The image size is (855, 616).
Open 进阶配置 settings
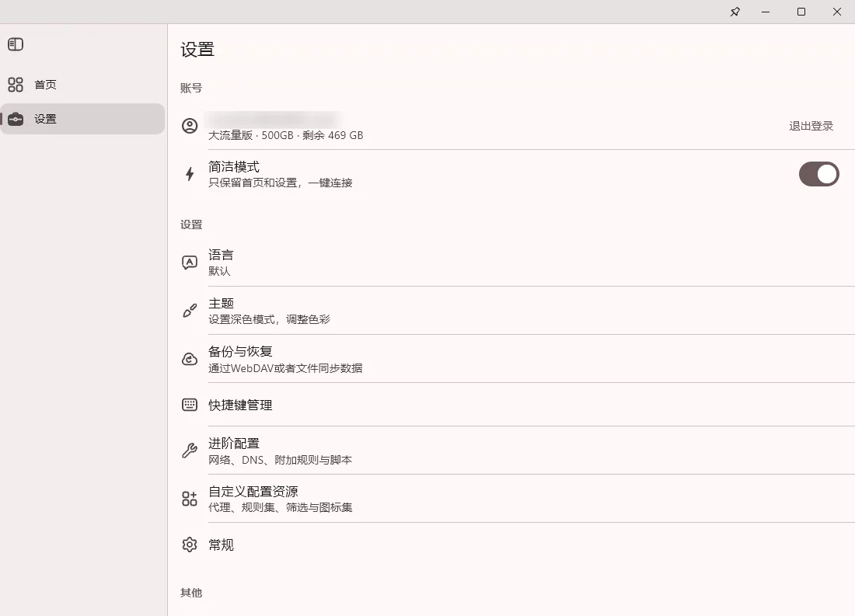tap(518, 451)
